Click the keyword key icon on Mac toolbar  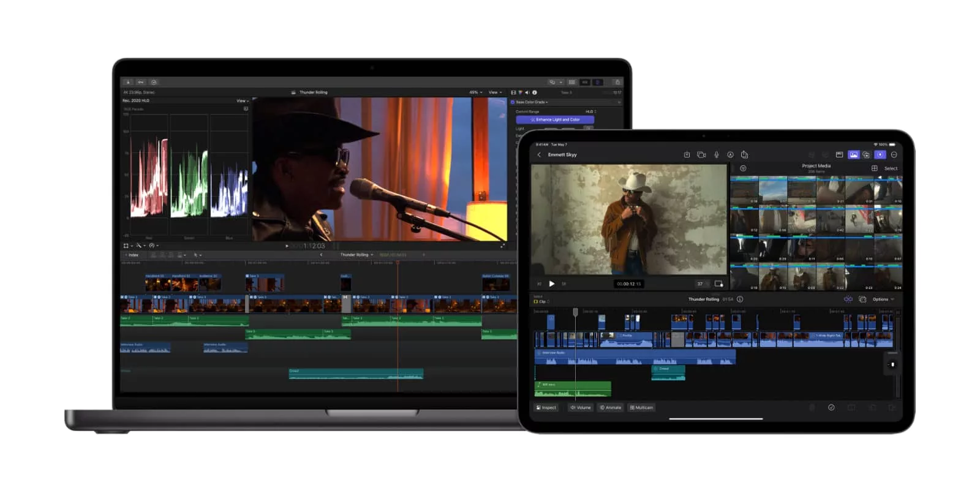[141, 82]
